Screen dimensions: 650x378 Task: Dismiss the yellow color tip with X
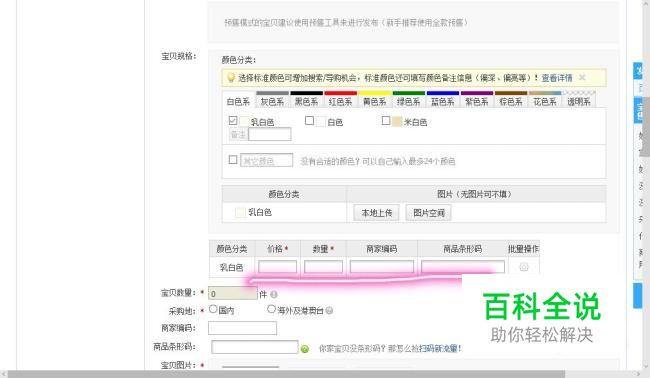[x=582, y=78]
